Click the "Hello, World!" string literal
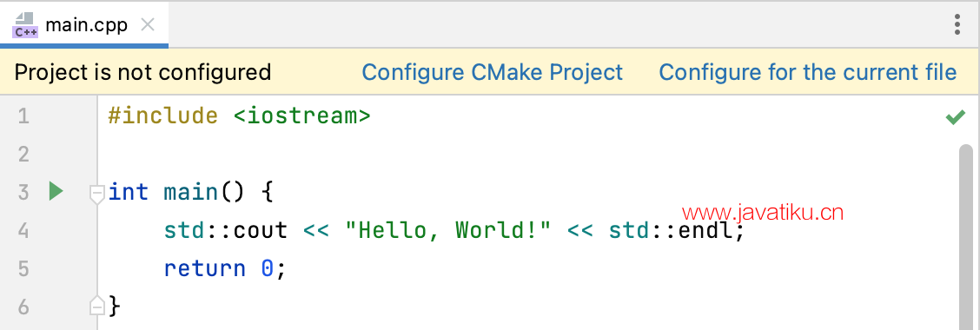The width and height of the screenshot is (980, 330). [447, 231]
